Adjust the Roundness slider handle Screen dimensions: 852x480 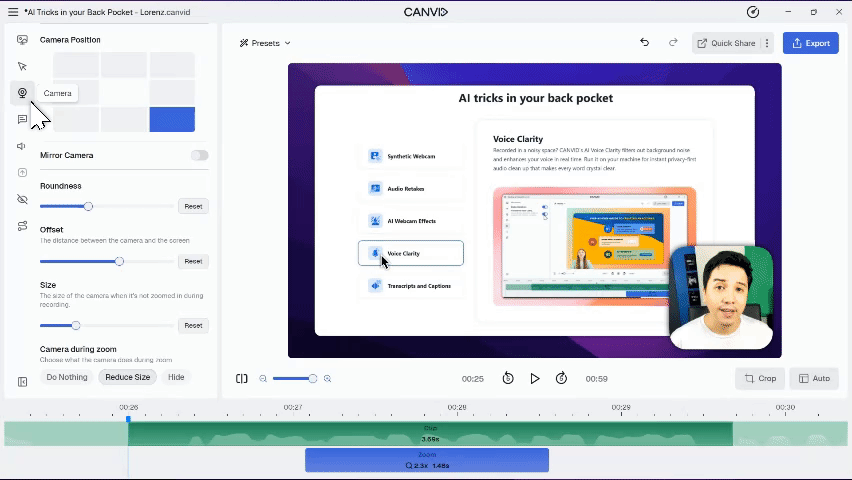(89, 207)
